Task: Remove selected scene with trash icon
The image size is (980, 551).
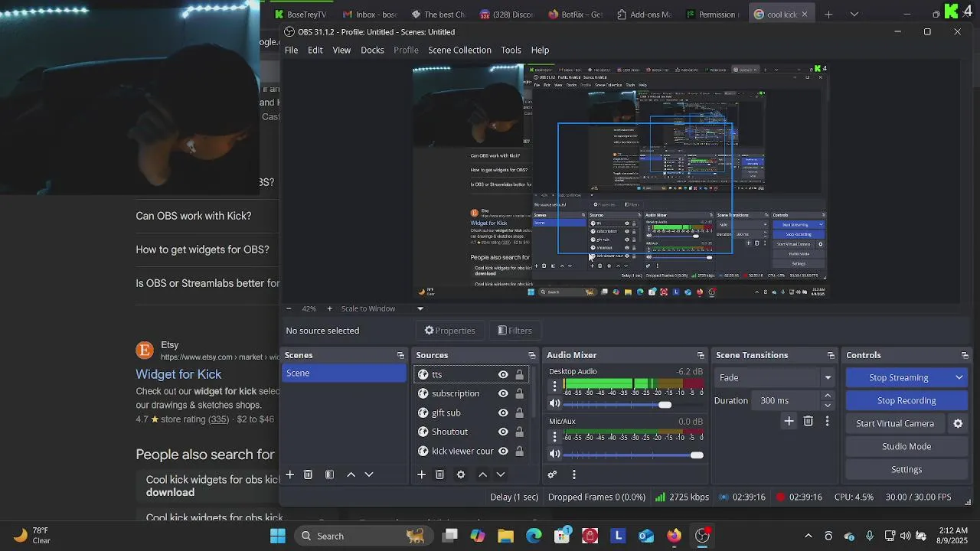Action: 308,474
